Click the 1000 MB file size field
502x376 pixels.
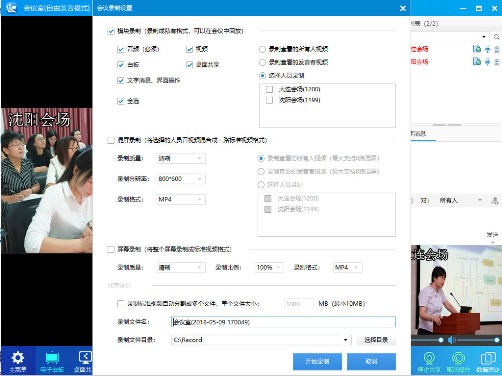pos(299,304)
